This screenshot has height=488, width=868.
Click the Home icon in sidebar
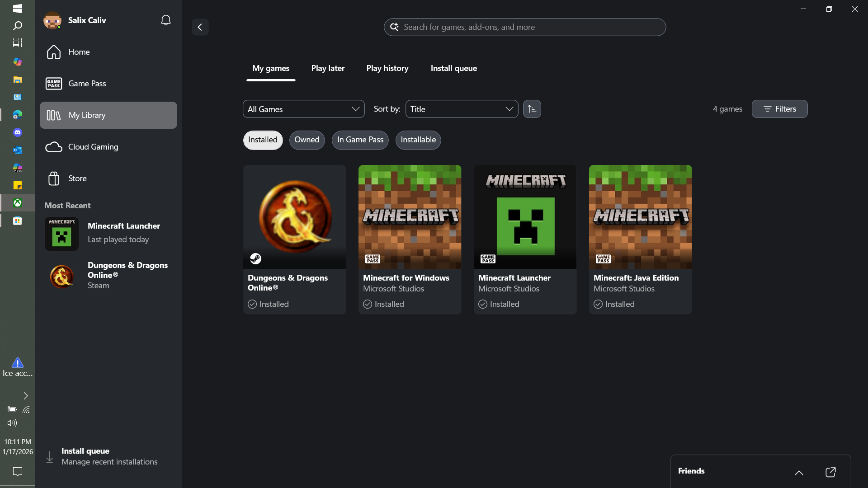tap(54, 52)
